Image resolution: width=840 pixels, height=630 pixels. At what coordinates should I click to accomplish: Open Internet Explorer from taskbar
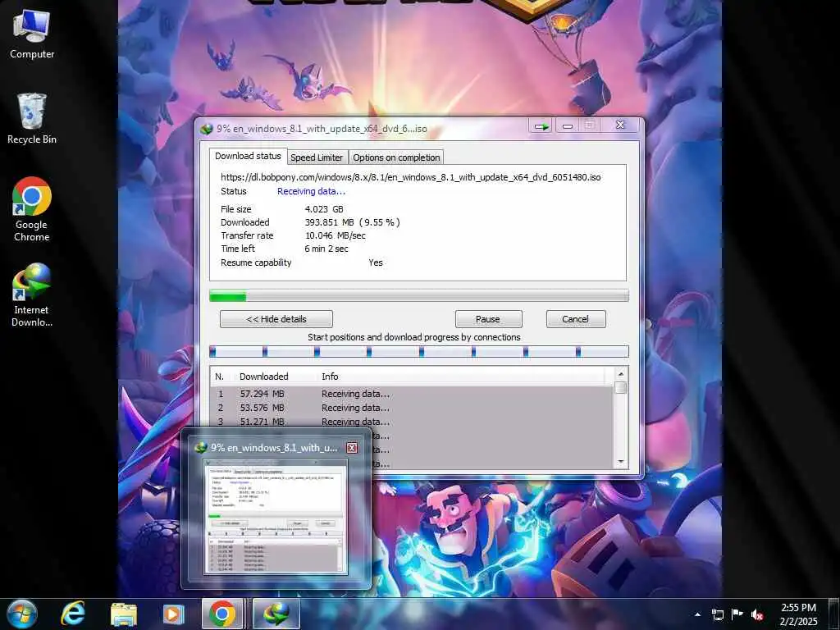pos(73,614)
